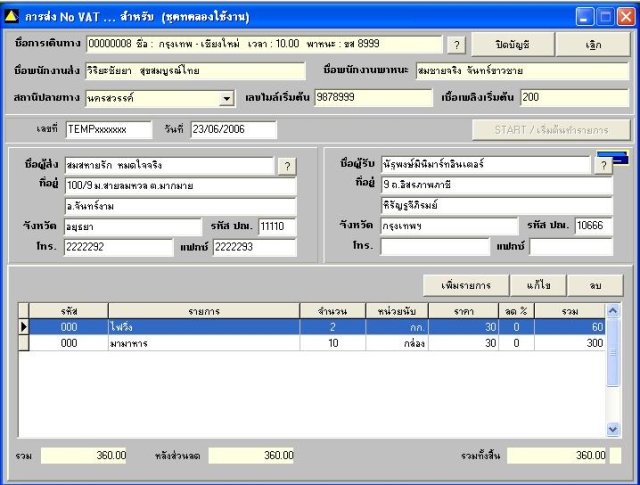Click the row selector cell of the มาม่าทาร row

[x=24, y=343]
